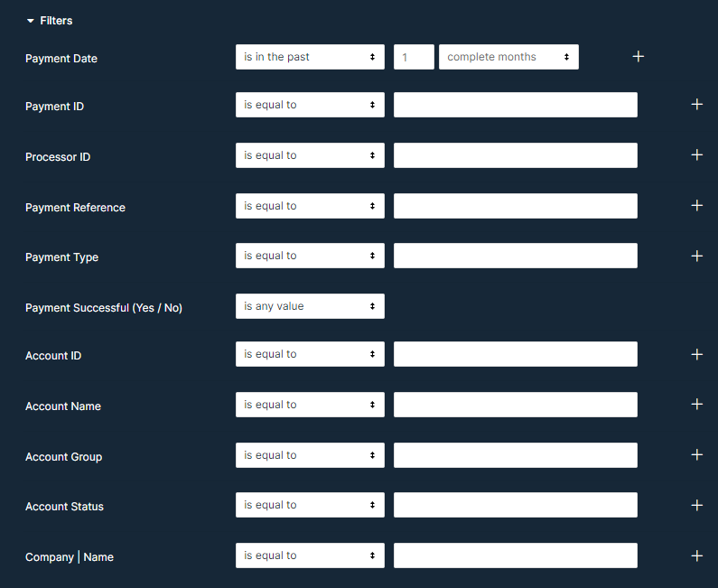Click the Account Name value field

click(x=516, y=405)
